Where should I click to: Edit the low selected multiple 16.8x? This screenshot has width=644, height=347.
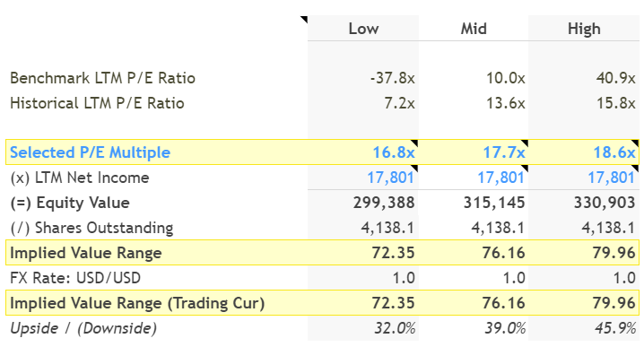394,152
